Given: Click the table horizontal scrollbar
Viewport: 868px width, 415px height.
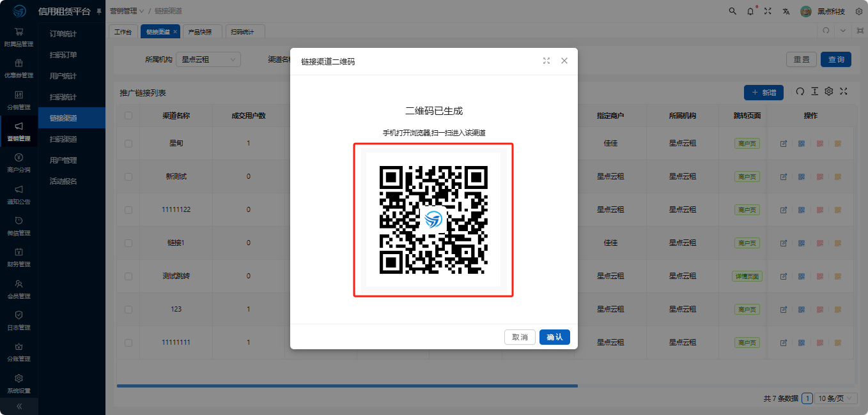Looking at the screenshot, I should (x=347, y=386).
